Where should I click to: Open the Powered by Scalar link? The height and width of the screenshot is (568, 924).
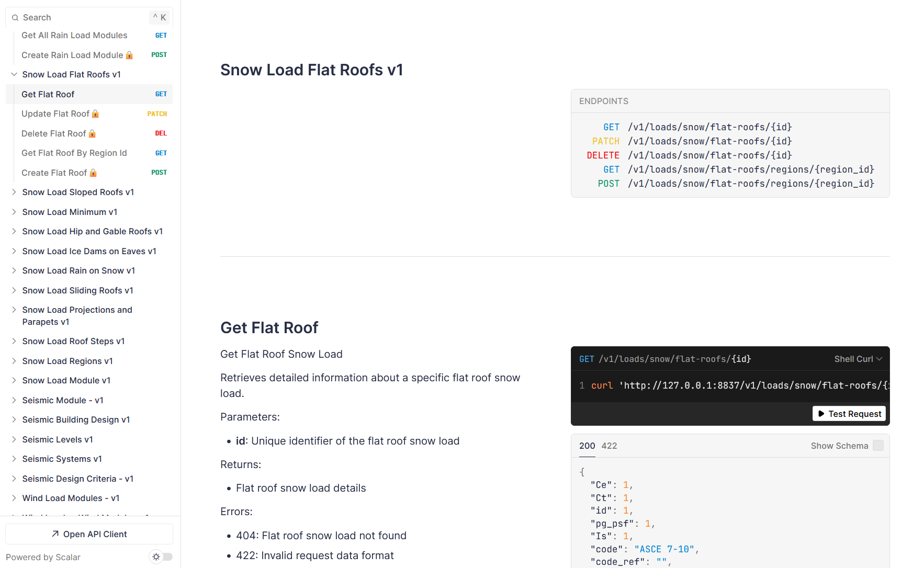[x=42, y=557]
